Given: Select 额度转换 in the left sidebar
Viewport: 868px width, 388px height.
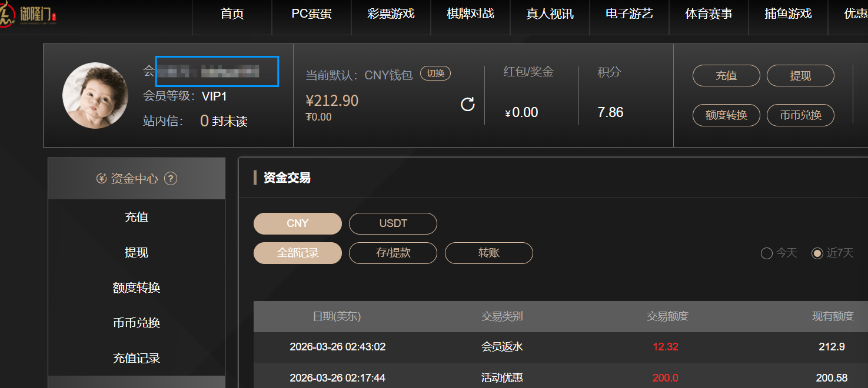Looking at the screenshot, I should [137, 287].
